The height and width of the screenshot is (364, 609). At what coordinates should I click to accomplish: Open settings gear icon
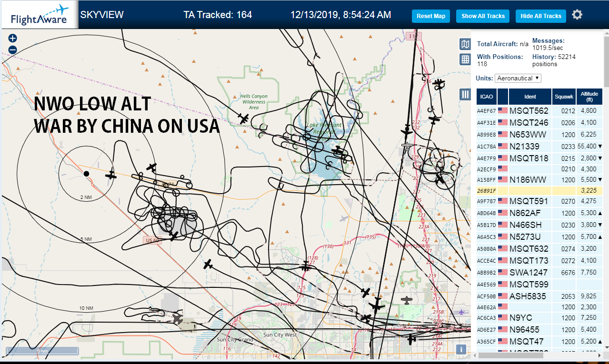(x=577, y=15)
